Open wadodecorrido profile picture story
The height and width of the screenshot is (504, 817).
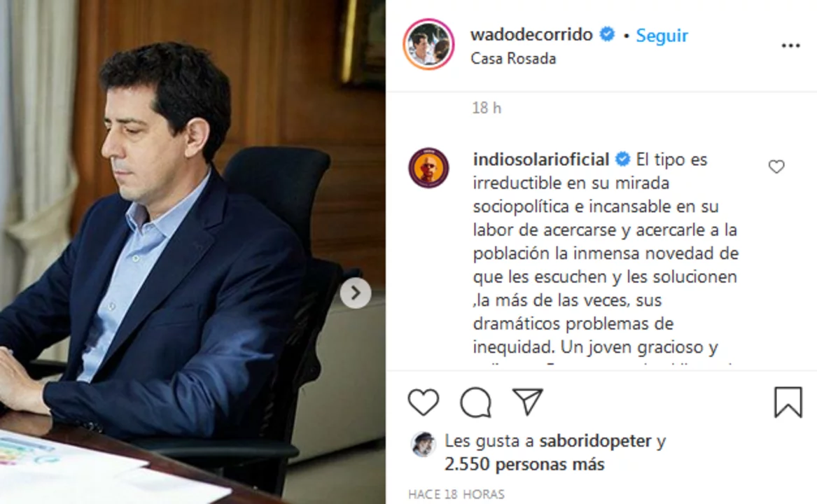click(x=428, y=44)
